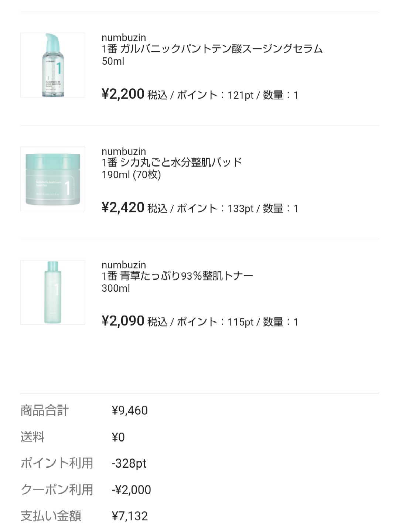Click the ガルバニックパントテン酸スージングセラム product title

[212, 49]
